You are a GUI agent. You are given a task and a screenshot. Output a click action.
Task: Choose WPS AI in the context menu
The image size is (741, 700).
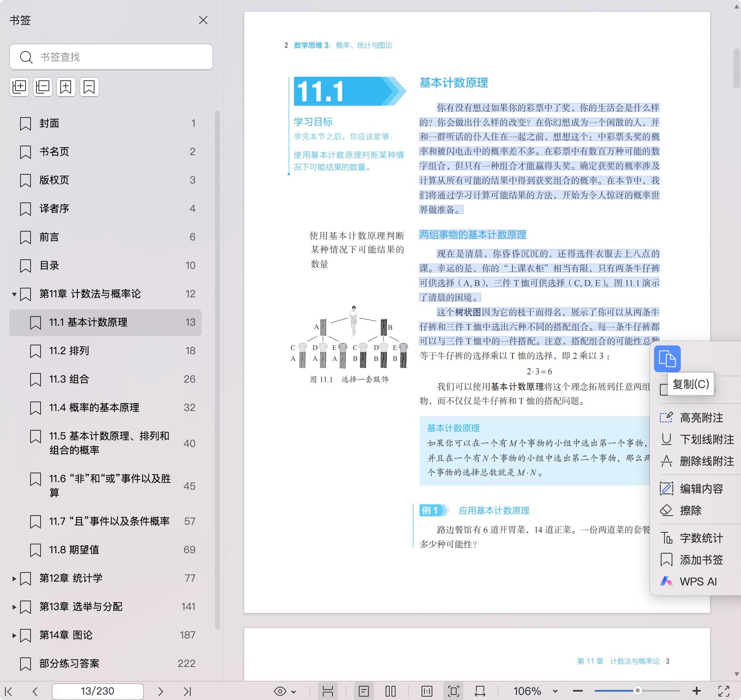pyautogui.click(x=698, y=581)
